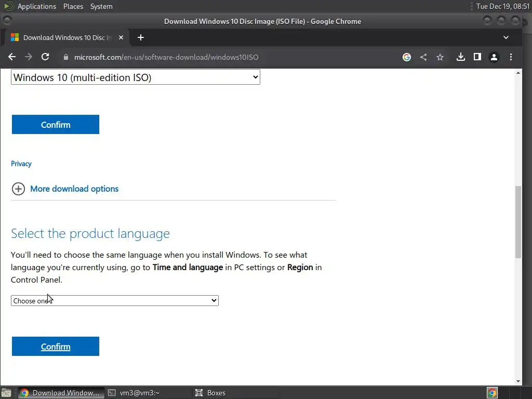Image resolution: width=532 pixels, height=399 pixels.
Task: Click the scrollbar down arrow
Action: click(518, 381)
